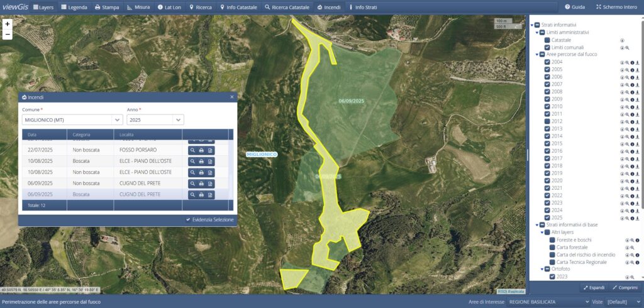
Task: Open the Anno dropdown set to 2025
Action: [179, 119]
